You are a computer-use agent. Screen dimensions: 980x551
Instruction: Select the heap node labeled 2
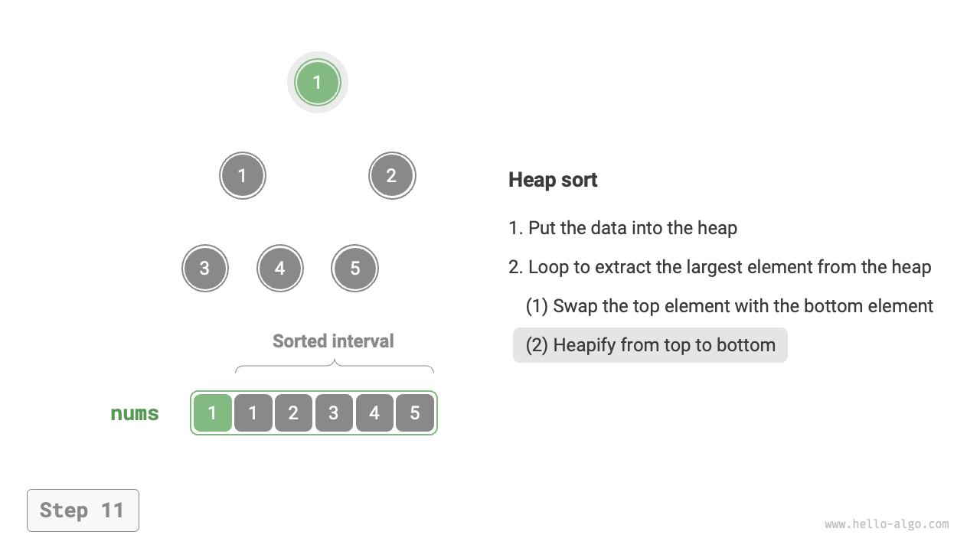391,176
